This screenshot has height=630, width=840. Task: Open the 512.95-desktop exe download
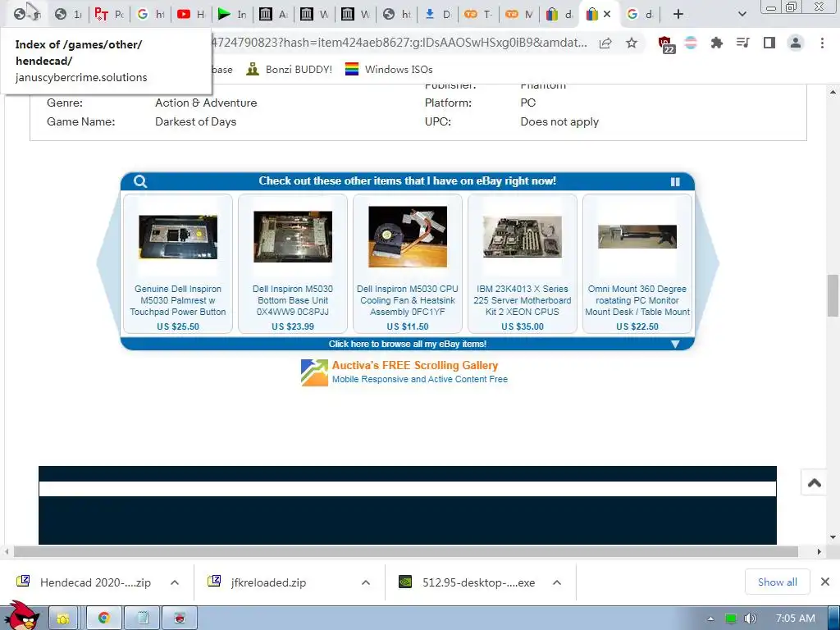467,582
